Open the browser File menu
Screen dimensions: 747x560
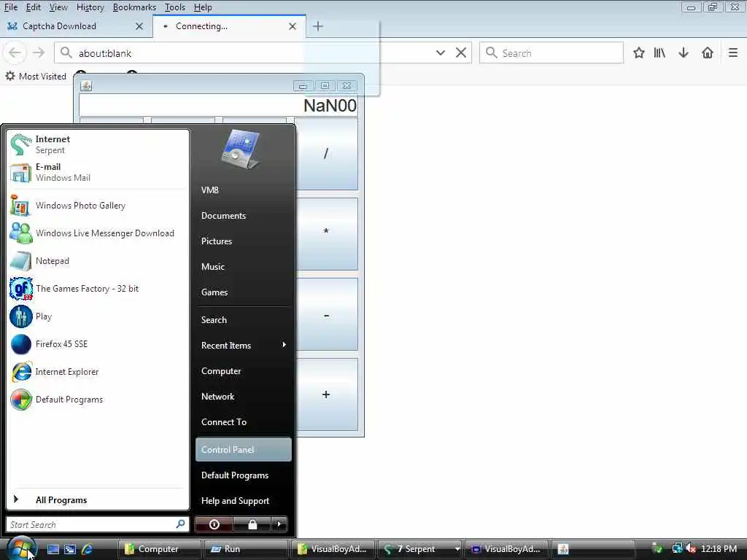point(10,7)
